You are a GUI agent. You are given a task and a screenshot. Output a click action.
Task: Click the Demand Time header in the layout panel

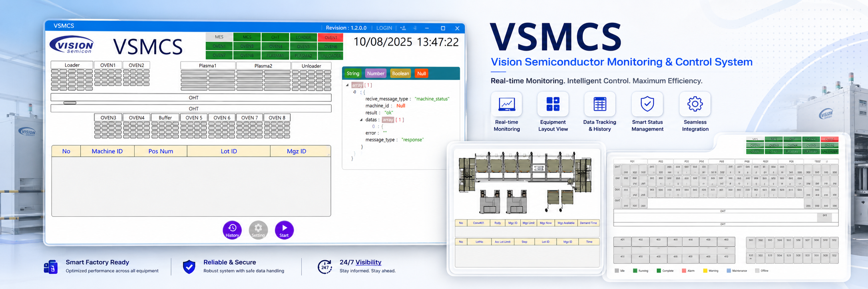tap(588, 223)
